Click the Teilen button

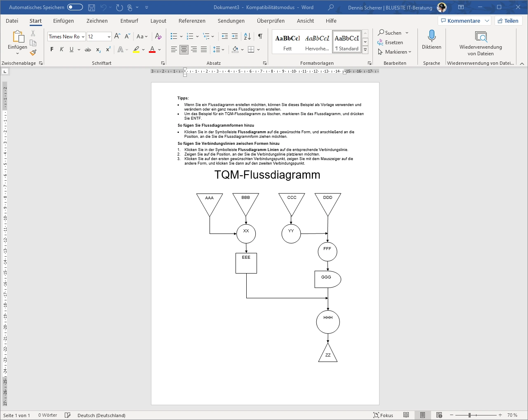[x=508, y=21]
